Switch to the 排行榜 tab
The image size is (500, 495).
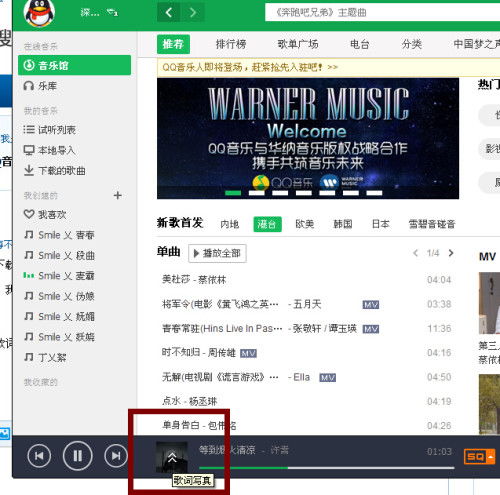point(231,44)
